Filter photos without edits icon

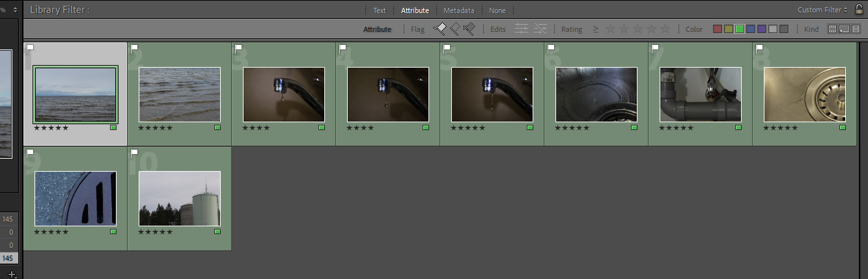click(x=540, y=29)
